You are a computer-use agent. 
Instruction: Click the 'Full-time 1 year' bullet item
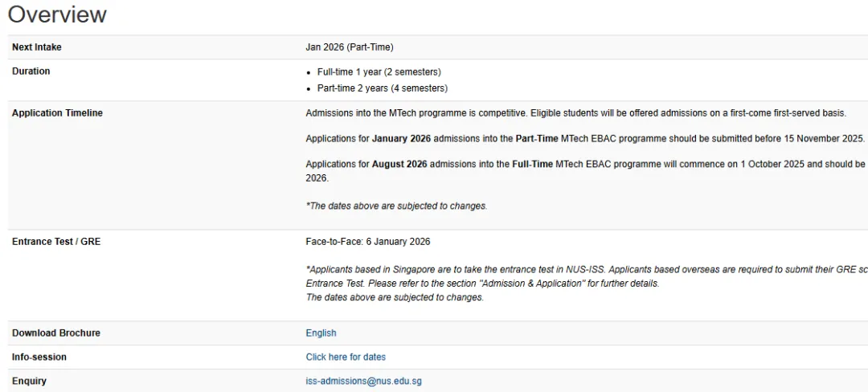tap(379, 71)
